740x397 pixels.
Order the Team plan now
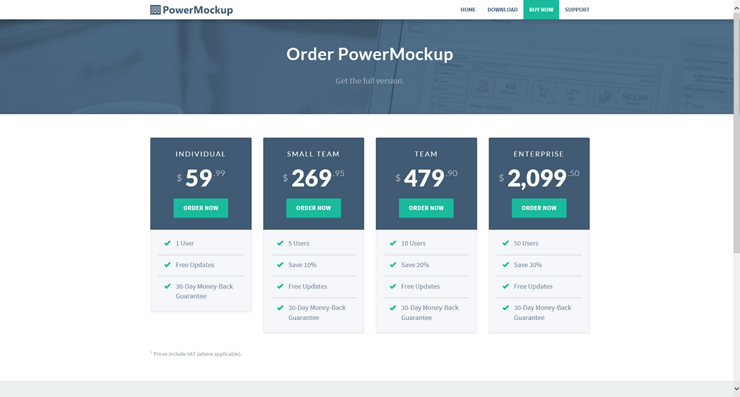(426, 208)
